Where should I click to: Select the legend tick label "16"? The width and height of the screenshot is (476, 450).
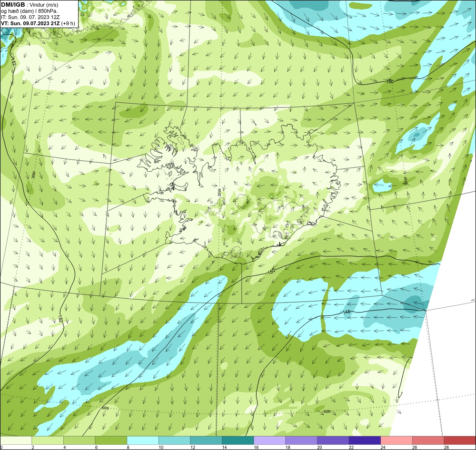[x=256, y=447]
